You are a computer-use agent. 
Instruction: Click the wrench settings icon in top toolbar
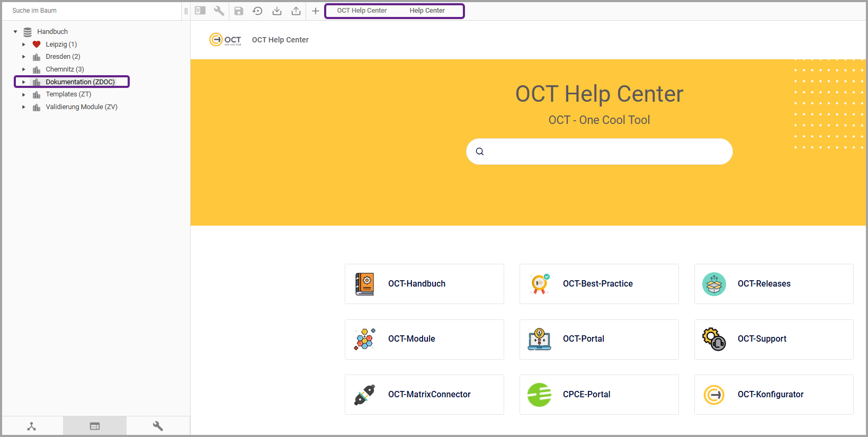point(219,11)
